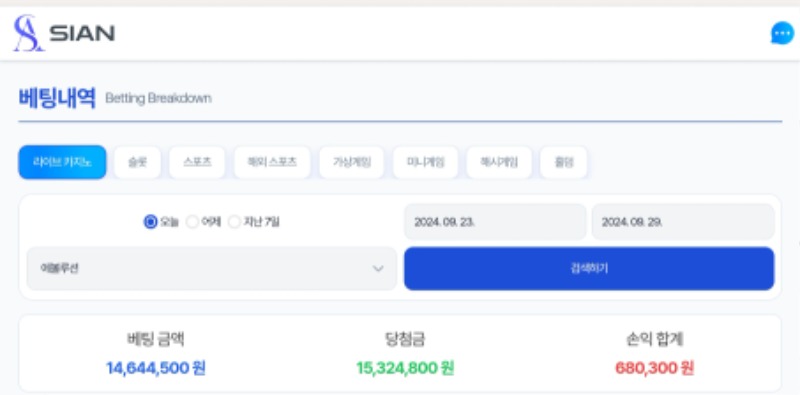Open the blue chat bubble icon
Viewport: 800px width, 395px height.
[782, 33]
